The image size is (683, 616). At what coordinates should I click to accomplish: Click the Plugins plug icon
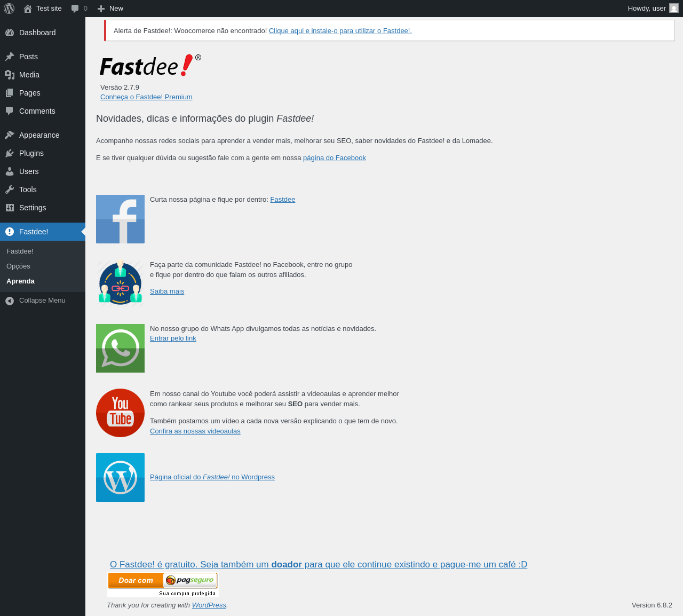tap(10, 153)
